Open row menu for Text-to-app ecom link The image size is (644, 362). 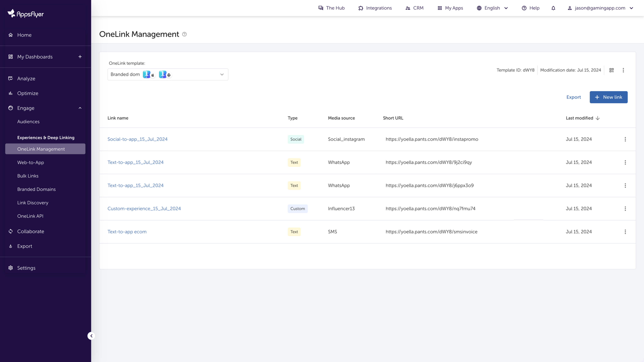[625, 232]
